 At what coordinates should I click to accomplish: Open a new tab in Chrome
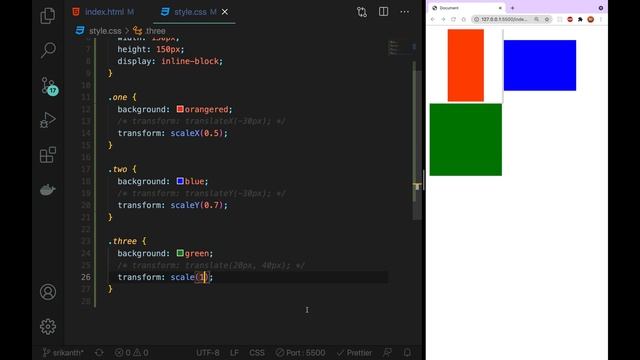pyautogui.click(x=512, y=8)
